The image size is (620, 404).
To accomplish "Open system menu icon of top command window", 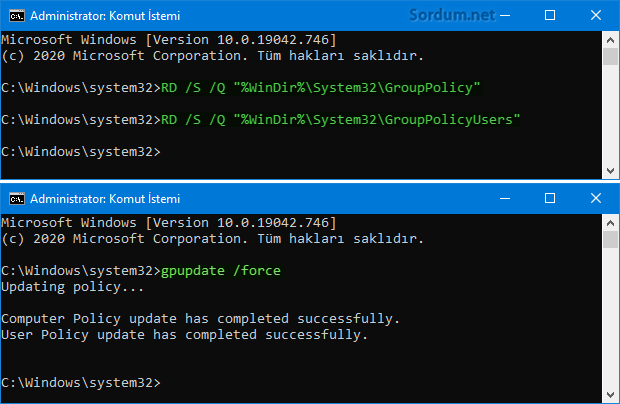I will pyautogui.click(x=17, y=16).
